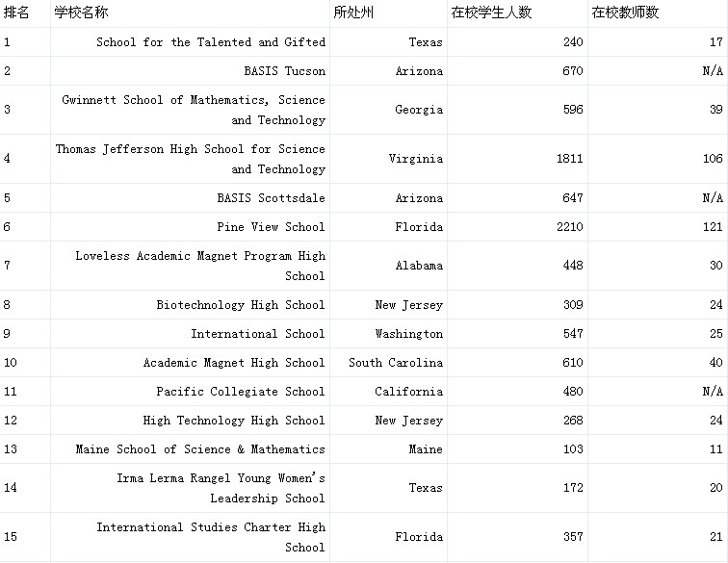Select the 在校学生人数 column header
Image resolution: width=728 pixels, height=563 pixels.
tap(491, 13)
